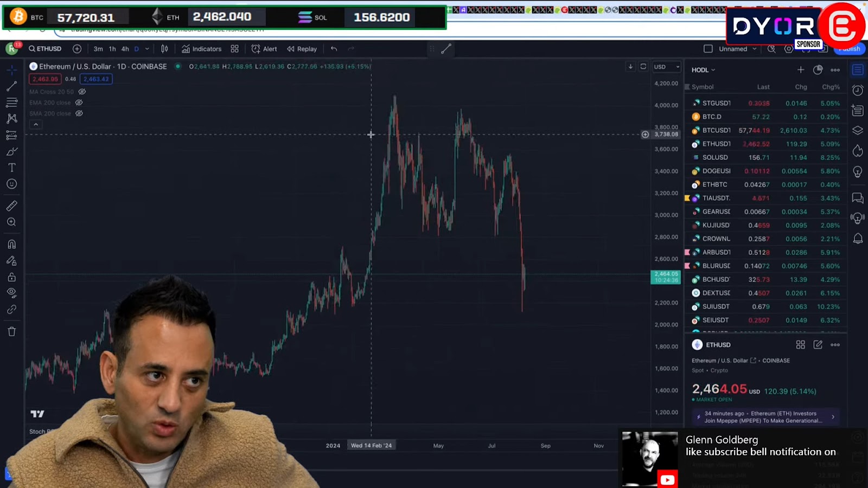The height and width of the screenshot is (488, 868).
Task: Open the chart patterns tool group
Action: point(11,119)
